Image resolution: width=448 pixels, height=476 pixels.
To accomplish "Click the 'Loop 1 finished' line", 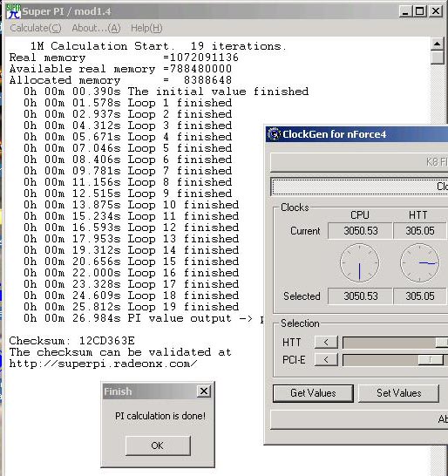I will click(128, 103).
